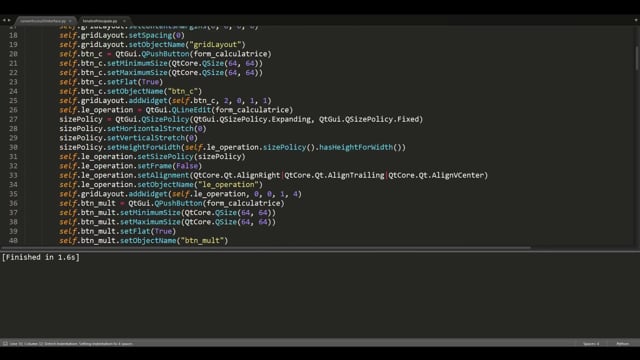Click the tab-scroll left arrow
This screenshot has width=640, height=360.
click(4, 20)
